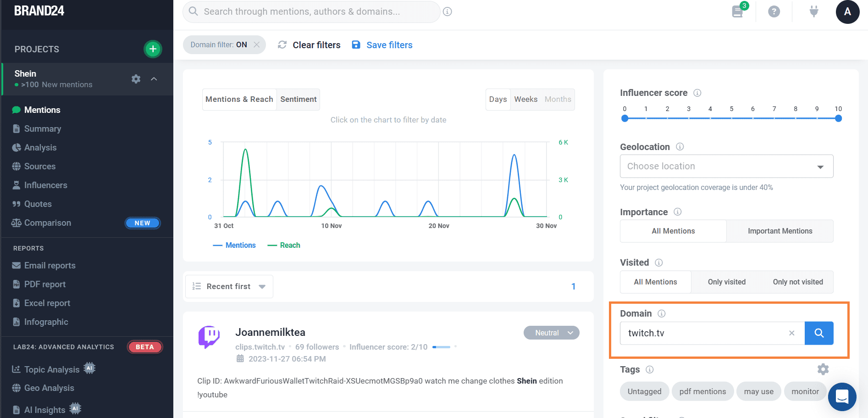Viewport: 868px width, 418px height.
Task: Click the green add project plus icon
Action: [153, 49]
